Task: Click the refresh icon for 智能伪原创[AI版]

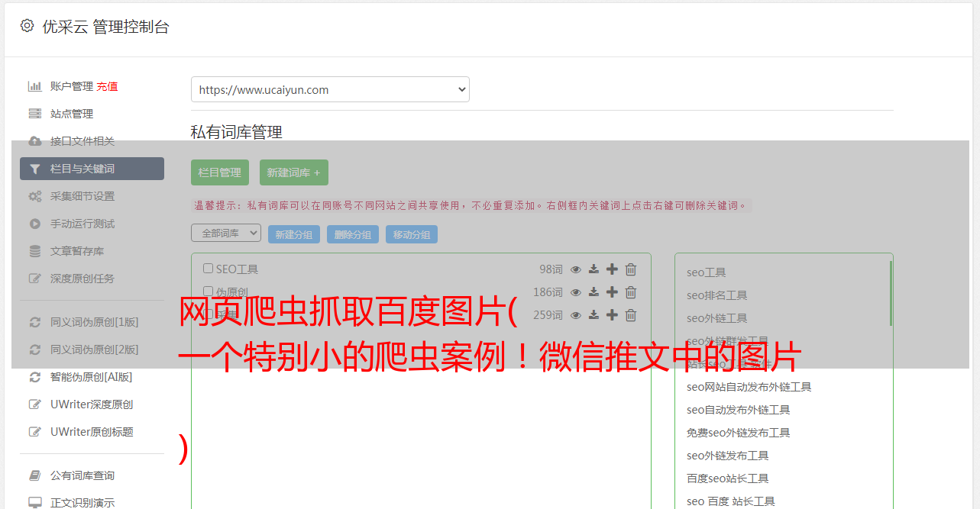Action: point(34,377)
